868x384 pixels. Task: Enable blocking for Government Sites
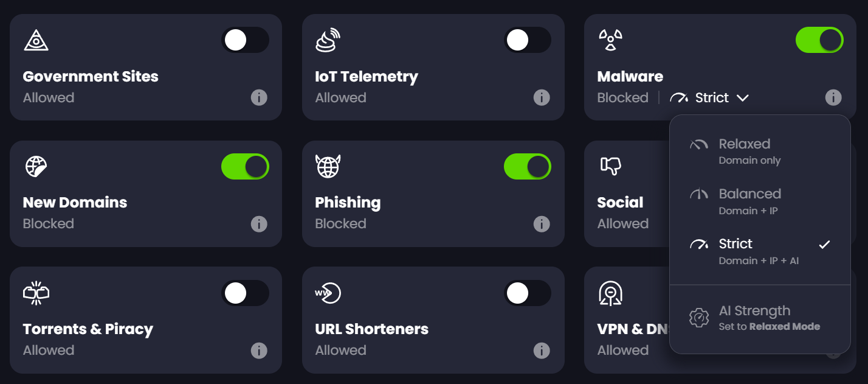tap(246, 40)
